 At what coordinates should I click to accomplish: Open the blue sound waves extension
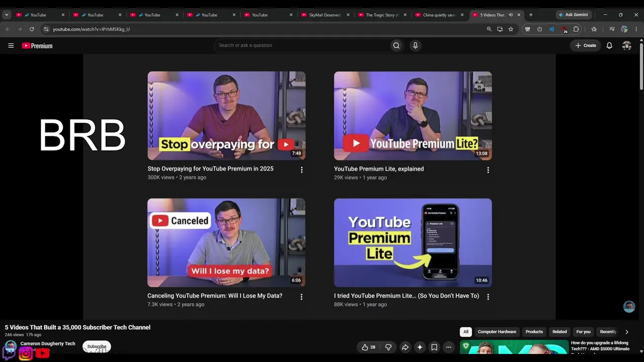click(x=551, y=29)
